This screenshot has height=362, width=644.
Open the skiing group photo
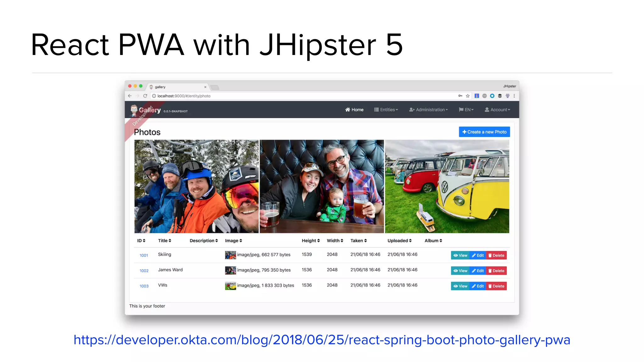(197, 186)
